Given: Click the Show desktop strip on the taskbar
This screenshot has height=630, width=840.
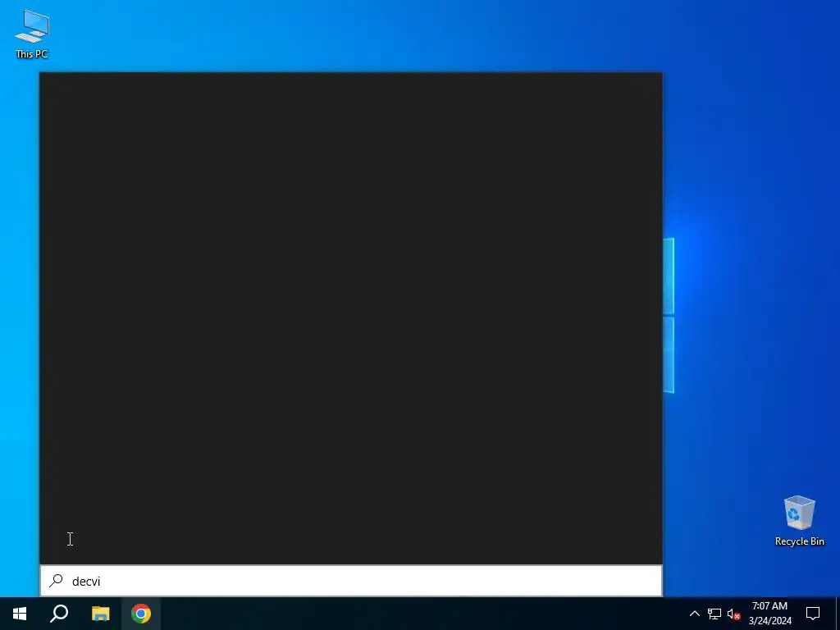Looking at the screenshot, I should point(838,614).
